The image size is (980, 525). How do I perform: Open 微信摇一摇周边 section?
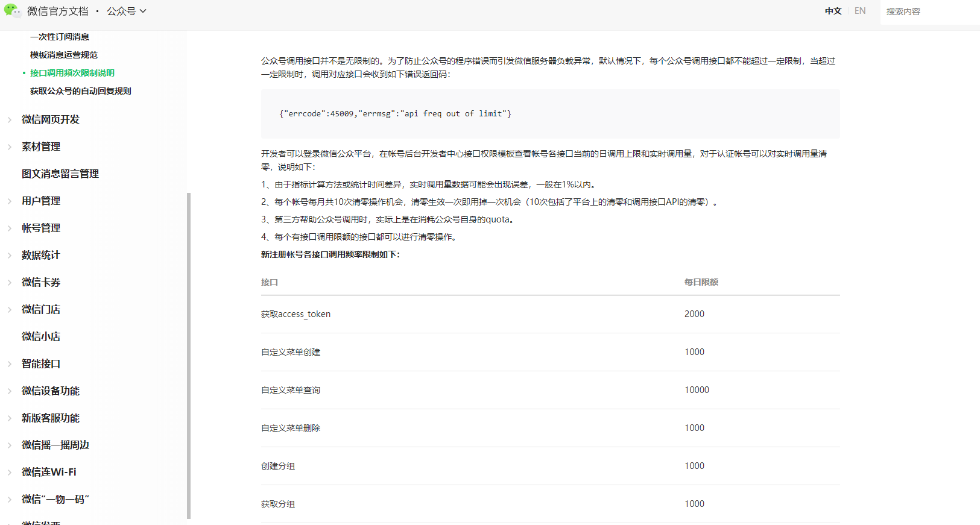pyautogui.click(x=55, y=445)
